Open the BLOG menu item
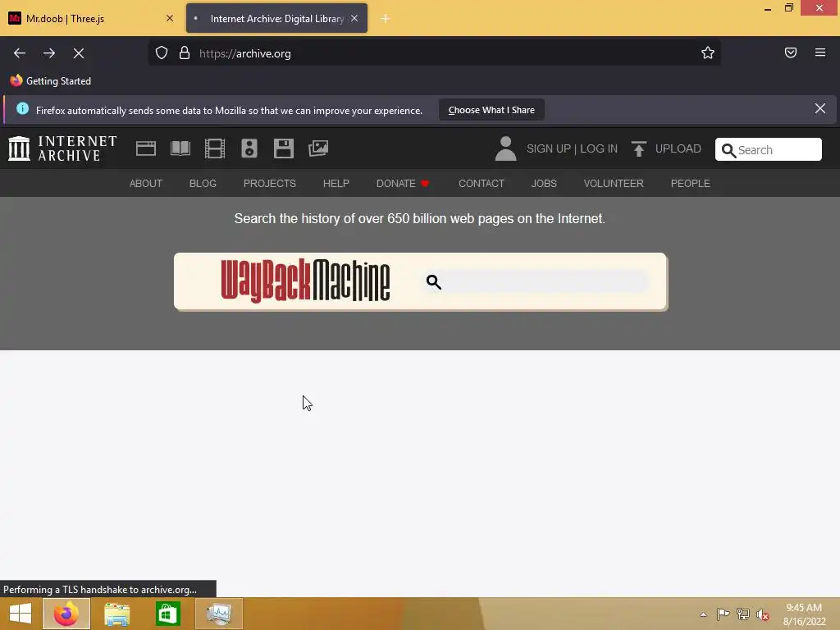Screen dimensions: 840x630 203,183
